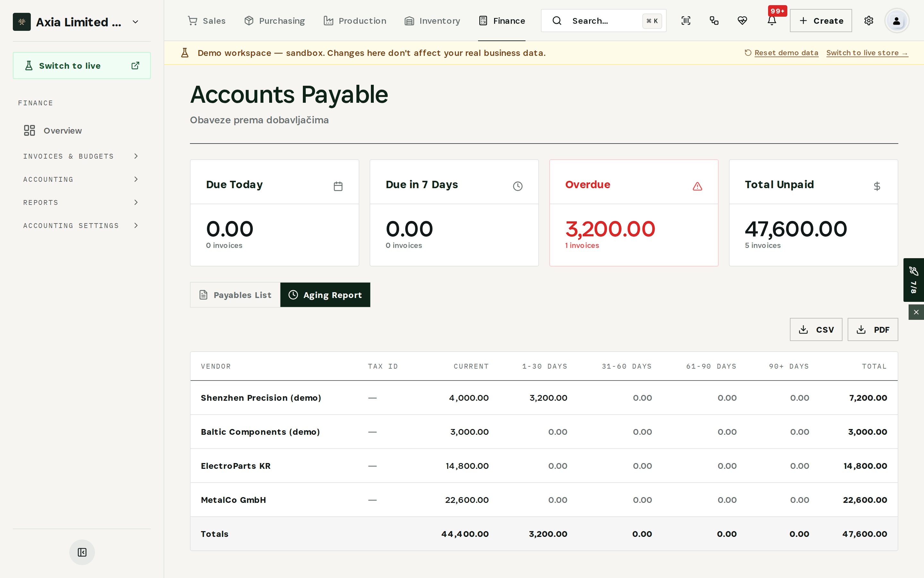Open the user profile avatar
This screenshot has height=578, width=924.
[896, 21]
